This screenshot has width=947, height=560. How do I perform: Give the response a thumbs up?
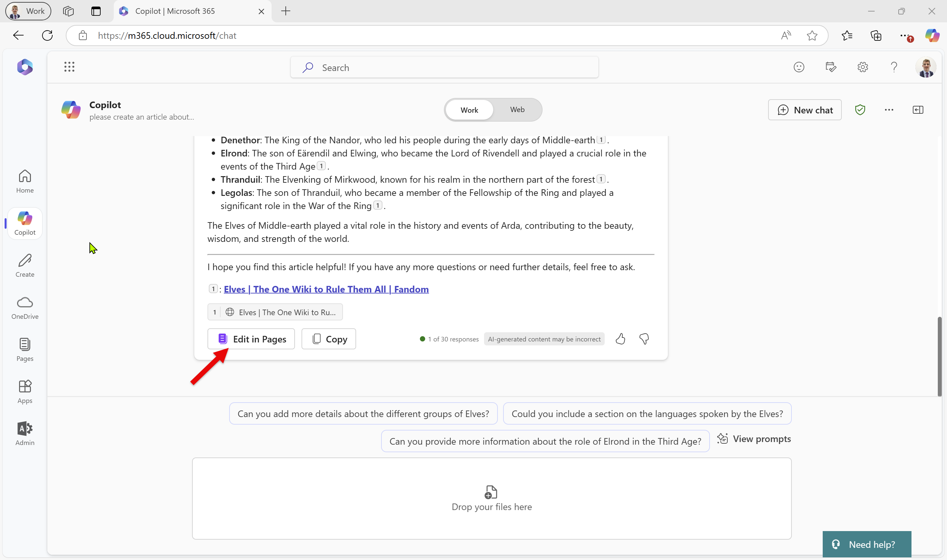pyautogui.click(x=620, y=339)
